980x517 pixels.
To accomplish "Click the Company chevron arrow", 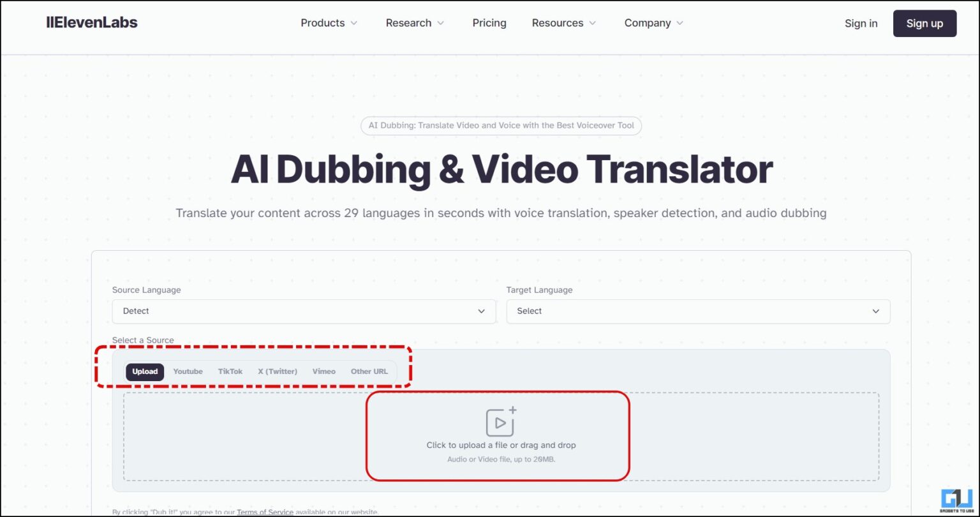I will pos(681,23).
